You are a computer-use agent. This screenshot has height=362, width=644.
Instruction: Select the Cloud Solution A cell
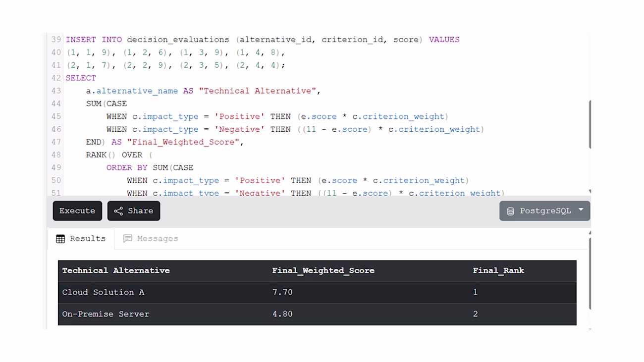(103, 293)
